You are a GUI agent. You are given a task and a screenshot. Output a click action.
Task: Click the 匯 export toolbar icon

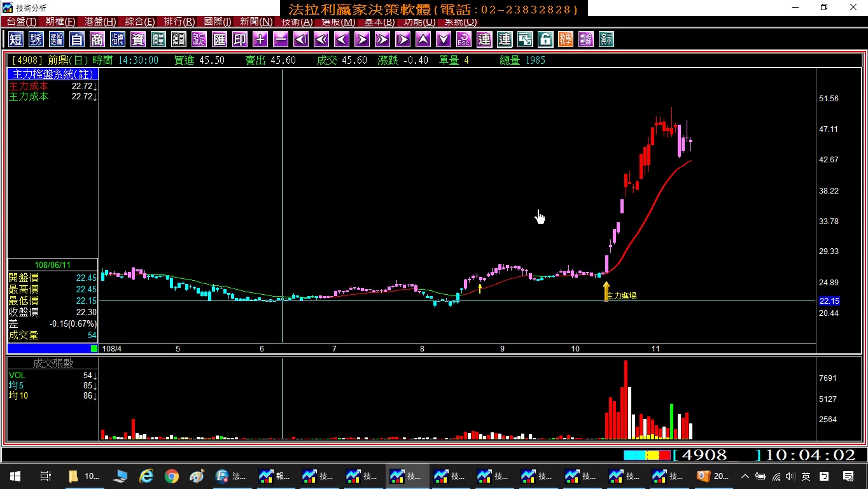[x=220, y=39]
